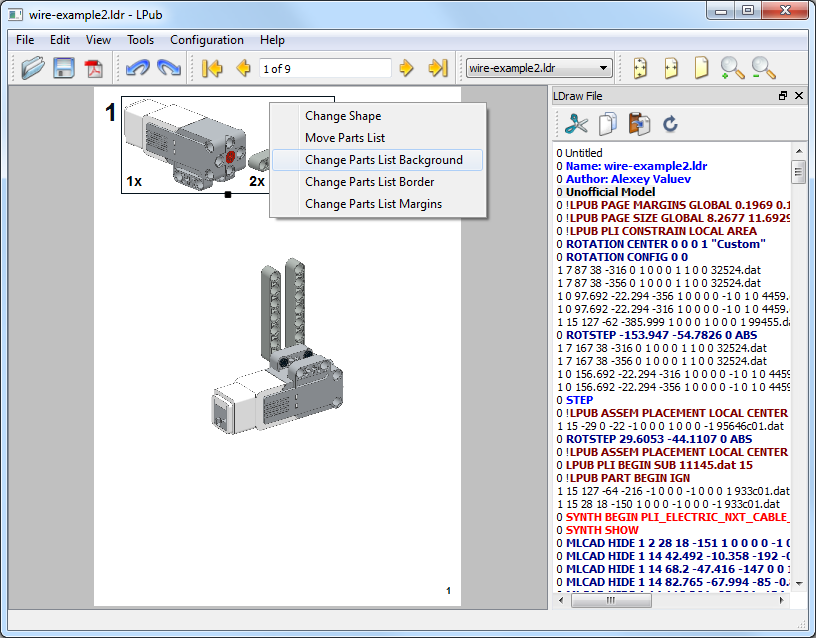This screenshot has width=816, height=638.
Task: Copy text in the LDraw File panel
Action: tap(608, 124)
